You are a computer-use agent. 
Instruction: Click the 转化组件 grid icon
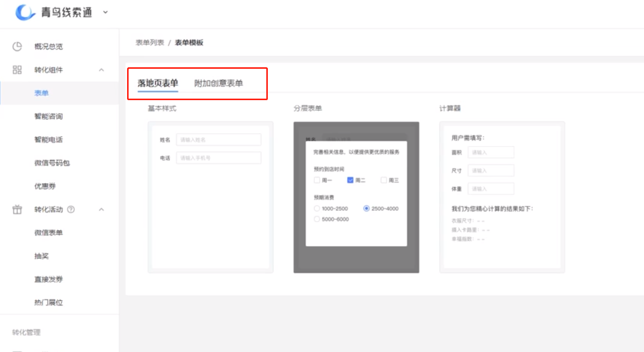[17, 70]
